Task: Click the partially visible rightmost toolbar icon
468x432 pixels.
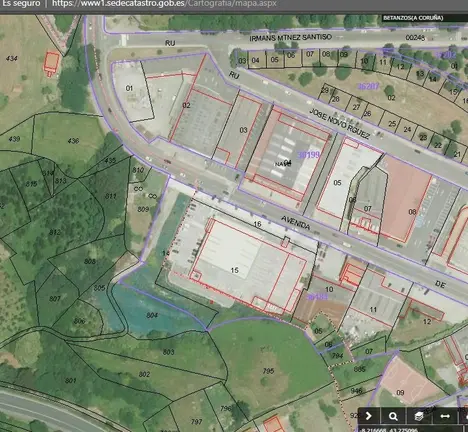Action: 464,416
